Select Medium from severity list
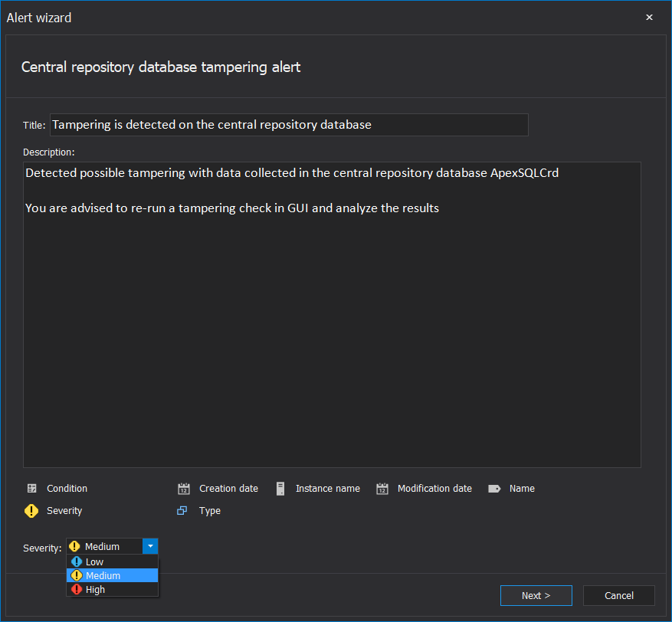Viewport: 672px width, 622px height. tap(113, 575)
